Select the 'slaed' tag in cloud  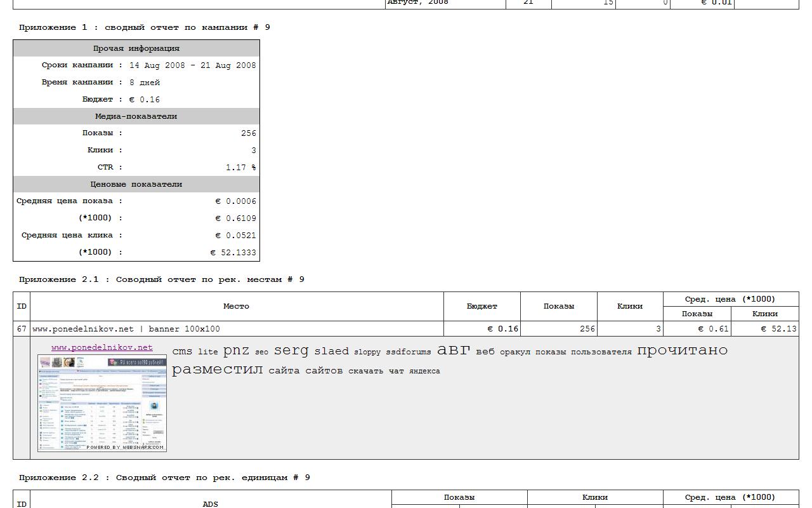click(331, 351)
